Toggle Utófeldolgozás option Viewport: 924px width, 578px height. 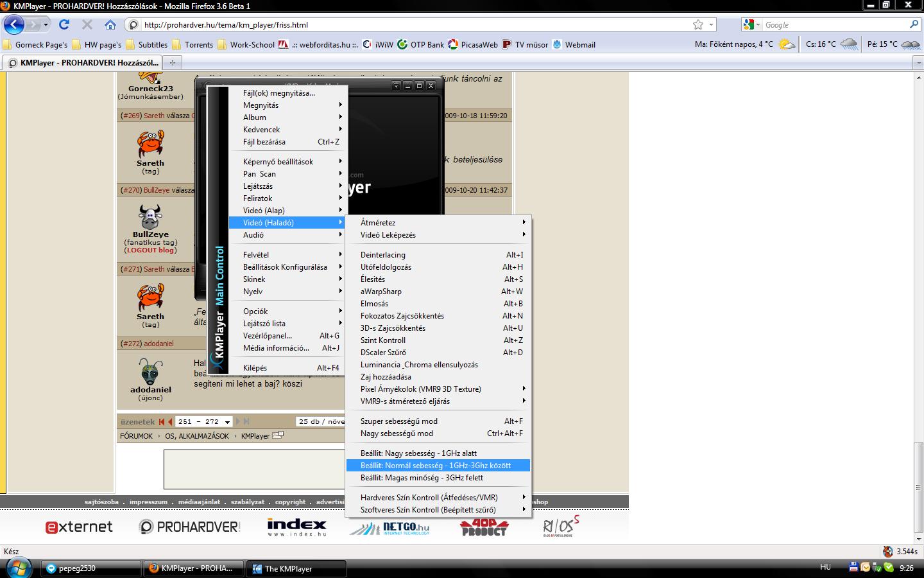pyautogui.click(x=438, y=267)
